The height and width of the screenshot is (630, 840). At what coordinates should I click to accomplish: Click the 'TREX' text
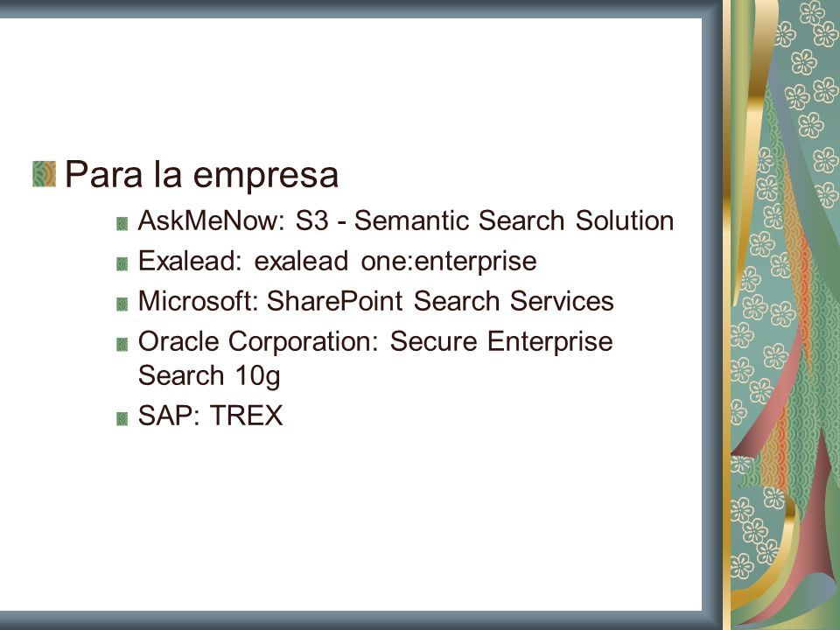tap(247, 415)
